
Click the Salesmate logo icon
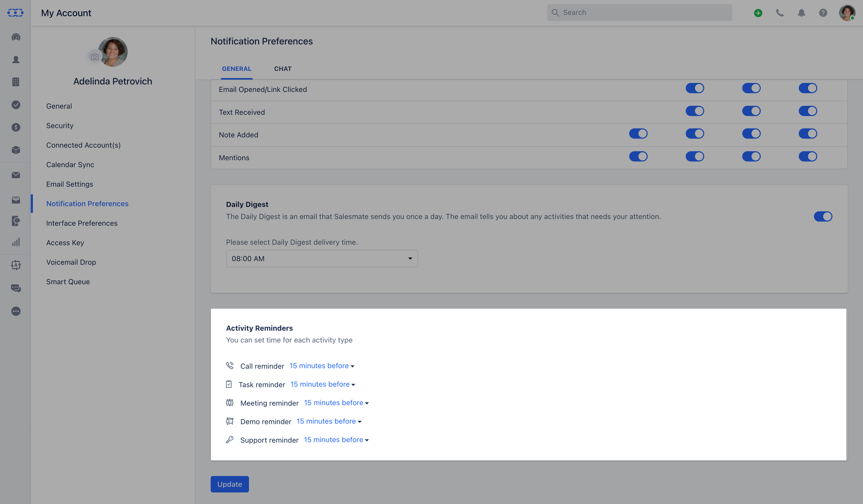pos(15,13)
